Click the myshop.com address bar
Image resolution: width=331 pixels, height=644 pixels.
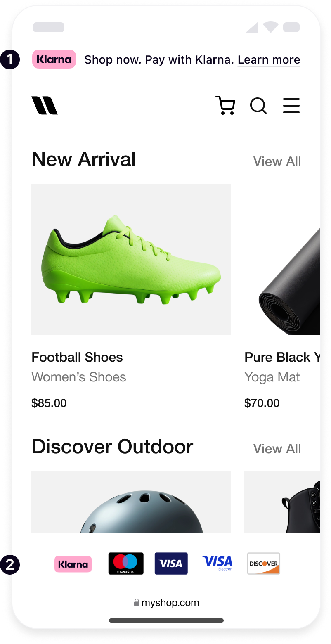point(166,603)
